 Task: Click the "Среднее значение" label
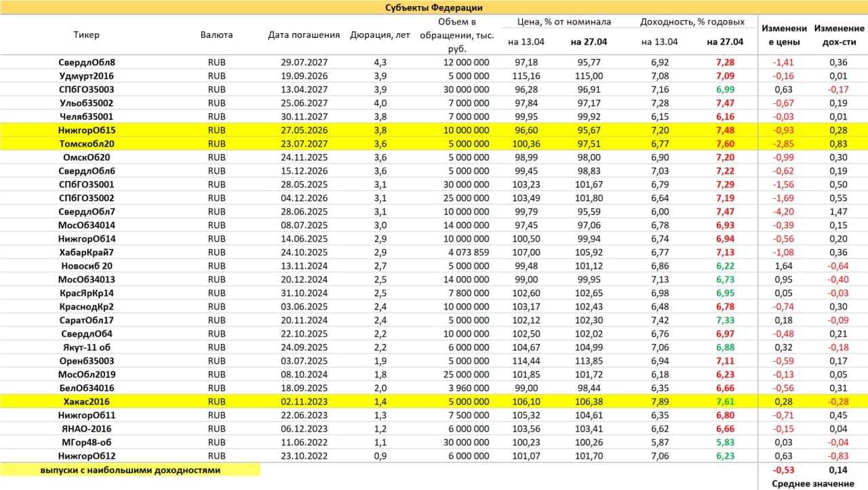pos(812,483)
